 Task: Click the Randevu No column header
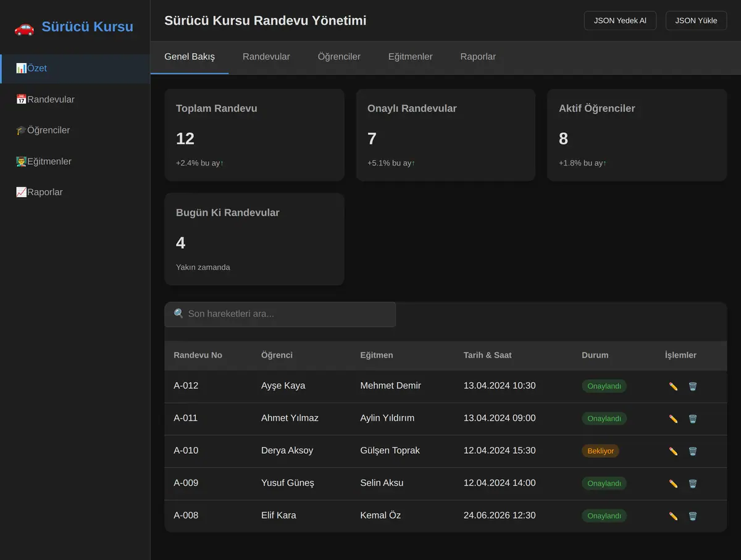tap(198, 355)
